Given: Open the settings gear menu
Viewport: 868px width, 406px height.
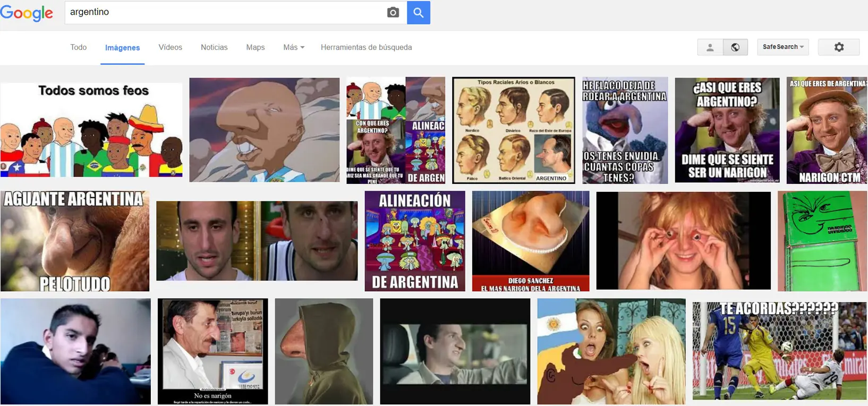Looking at the screenshot, I should coord(839,47).
